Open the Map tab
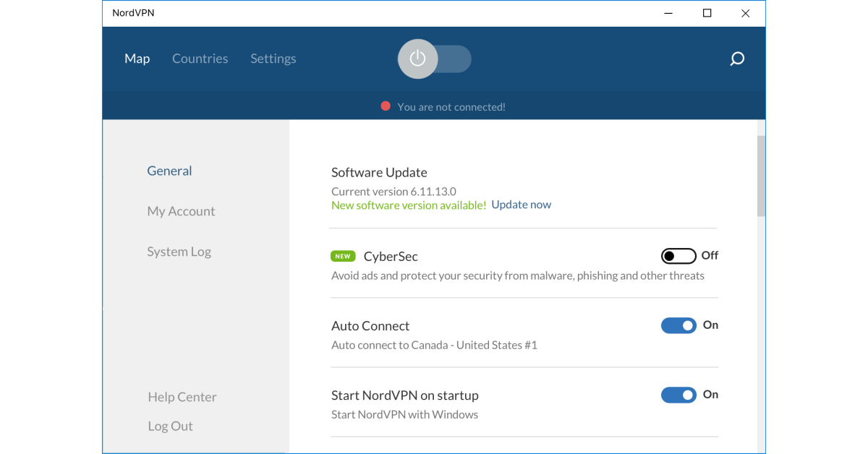 pos(137,59)
